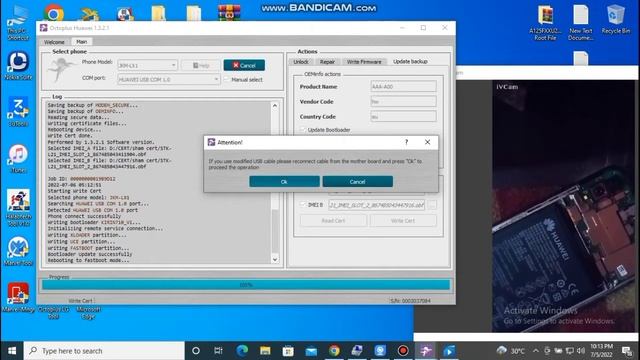Click the question mark help icon in the Attention dialog
The width and height of the screenshot is (640, 360).
(x=406, y=142)
